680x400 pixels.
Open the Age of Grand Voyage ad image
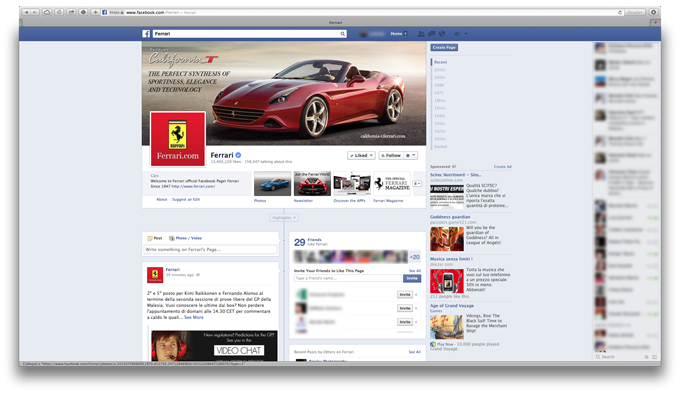(447, 327)
